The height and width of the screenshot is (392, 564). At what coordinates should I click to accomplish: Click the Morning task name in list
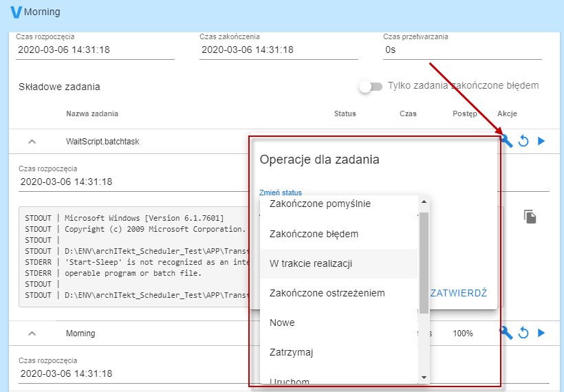tap(80, 334)
